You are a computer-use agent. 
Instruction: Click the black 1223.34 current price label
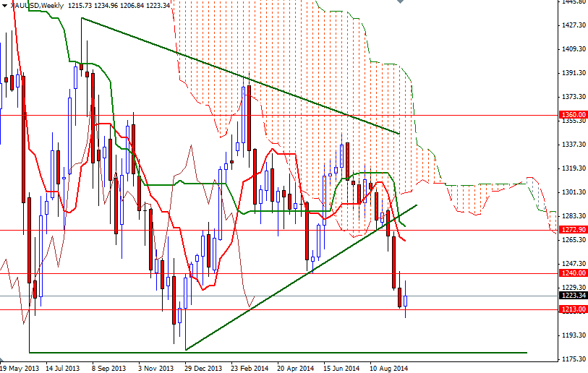pos(574,296)
